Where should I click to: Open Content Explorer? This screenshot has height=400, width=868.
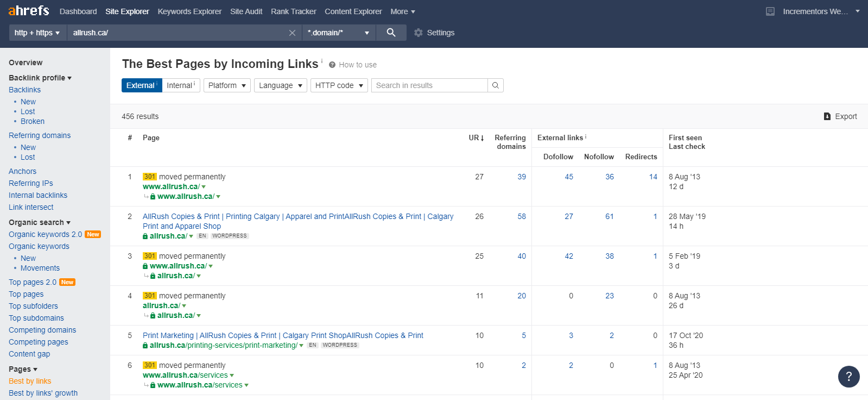pos(353,11)
